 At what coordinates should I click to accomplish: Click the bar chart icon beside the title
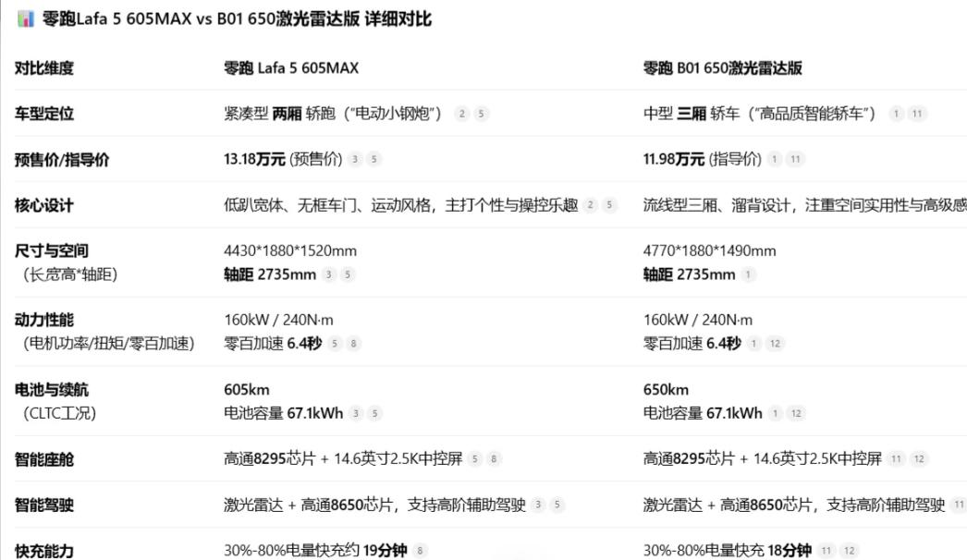pyautogui.click(x=25, y=19)
